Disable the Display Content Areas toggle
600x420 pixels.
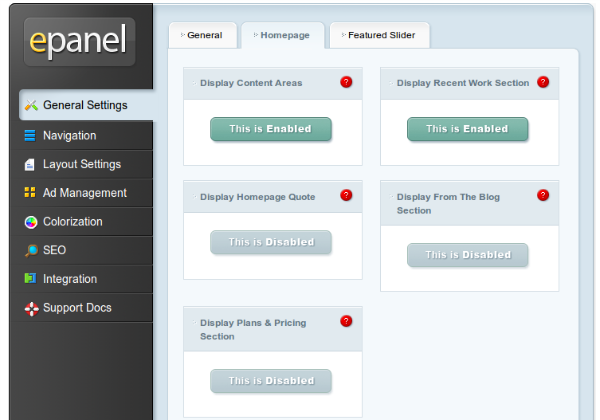[x=270, y=129]
